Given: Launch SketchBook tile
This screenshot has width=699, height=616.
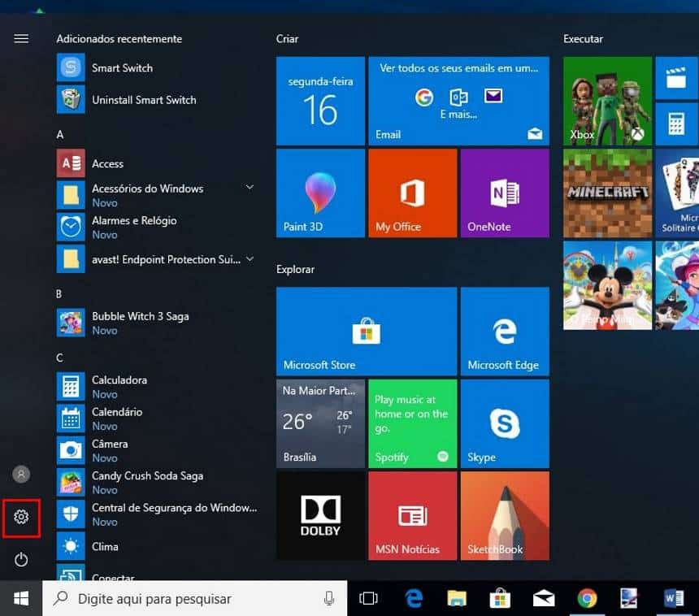Looking at the screenshot, I should (505, 516).
